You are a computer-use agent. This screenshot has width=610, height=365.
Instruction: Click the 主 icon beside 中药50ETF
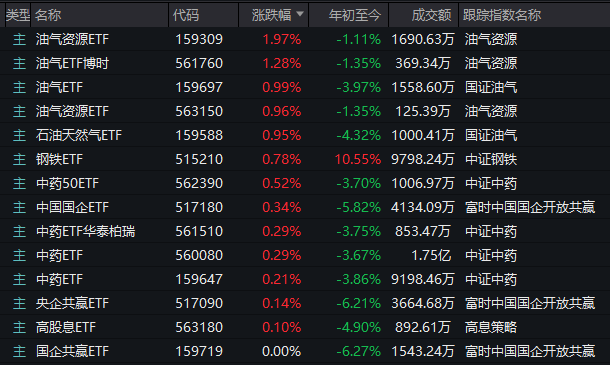[19, 183]
